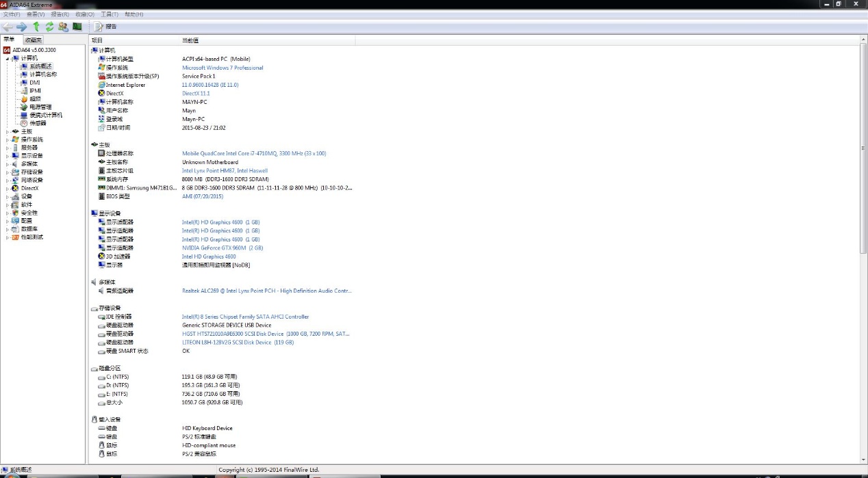The image size is (868, 478).
Task: Open the DirectX 11.1 link
Action: coord(196,93)
